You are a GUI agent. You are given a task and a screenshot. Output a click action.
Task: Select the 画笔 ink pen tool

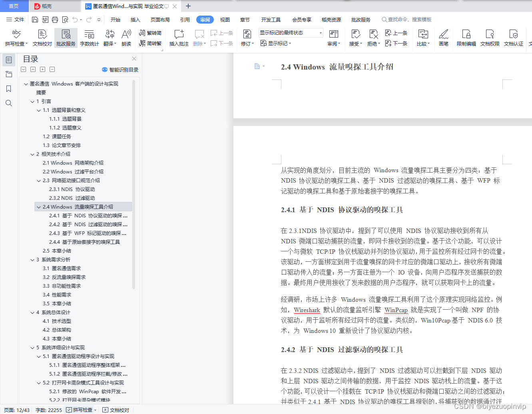pos(444,38)
